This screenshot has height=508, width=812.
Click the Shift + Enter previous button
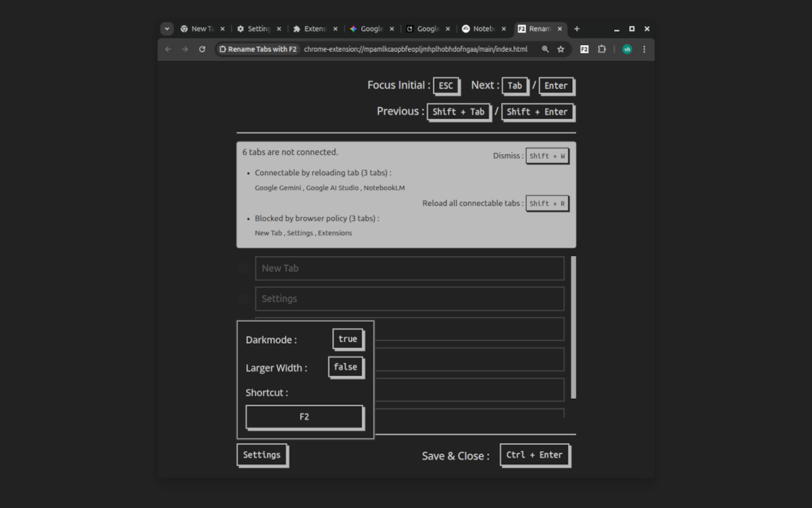(537, 112)
